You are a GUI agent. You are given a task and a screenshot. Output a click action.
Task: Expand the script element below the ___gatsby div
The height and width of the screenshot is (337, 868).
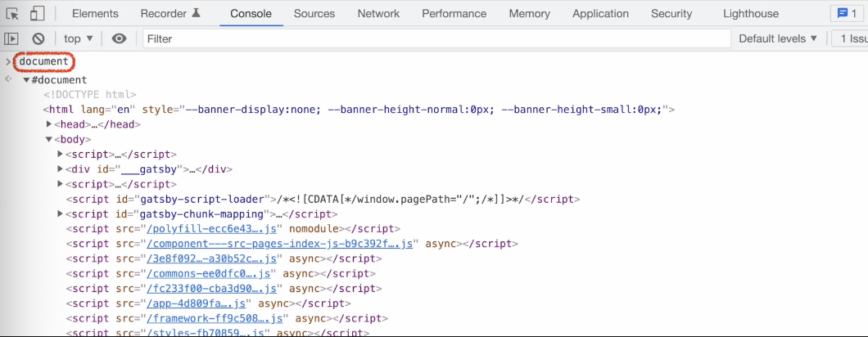[x=61, y=184]
